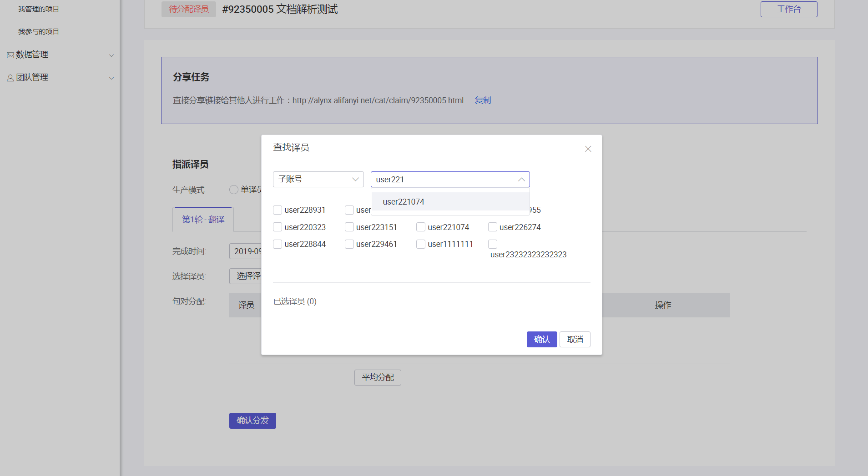The width and height of the screenshot is (868, 476).
Task: Check the user220323 checkbox
Action: (278, 227)
